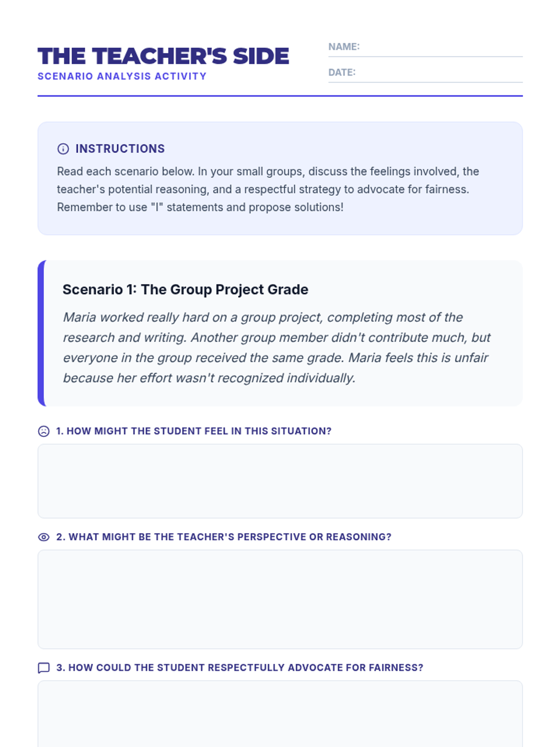The image size is (560, 747).
Task: Click the info icon beside Instructions
Action: pos(63,149)
